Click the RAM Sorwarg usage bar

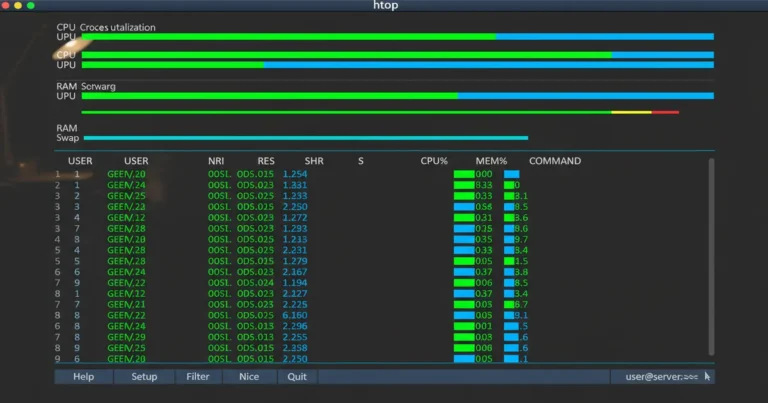click(x=398, y=96)
